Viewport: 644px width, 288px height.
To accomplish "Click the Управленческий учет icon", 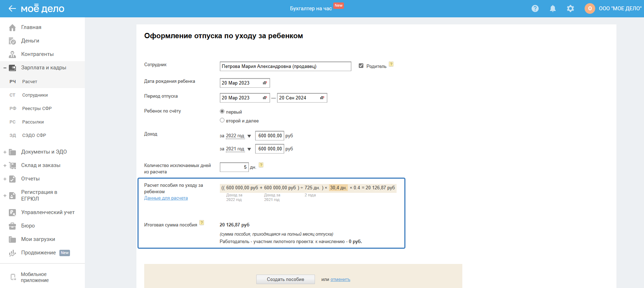I will click(x=12, y=212).
